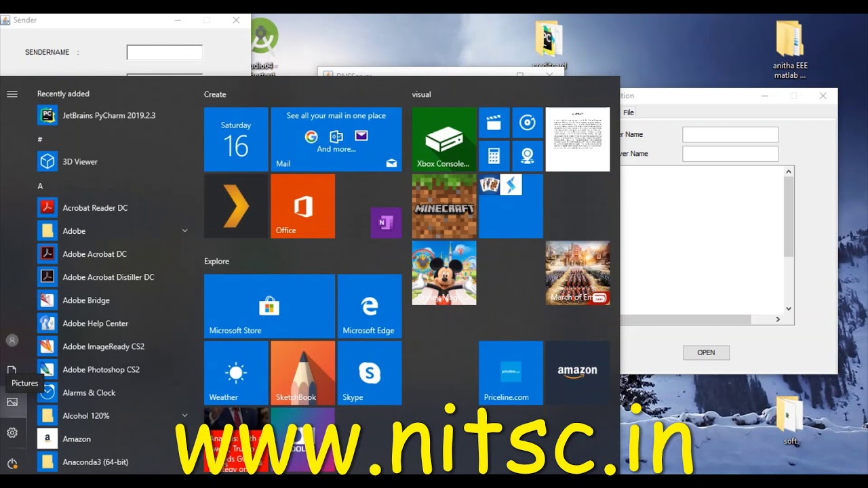Open the Documents shortcut in the Start rail

pos(12,370)
